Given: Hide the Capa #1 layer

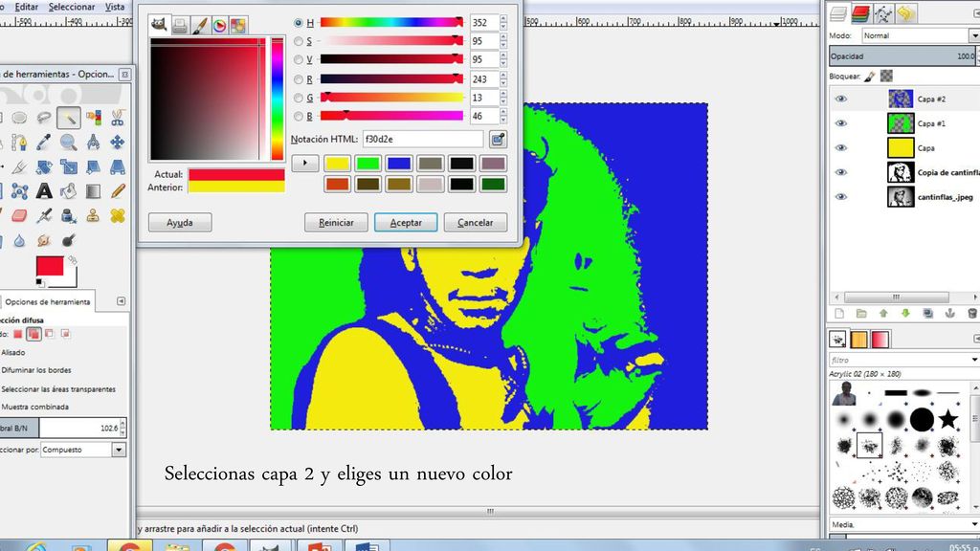Looking at the screenshot, I should (840, 123).
